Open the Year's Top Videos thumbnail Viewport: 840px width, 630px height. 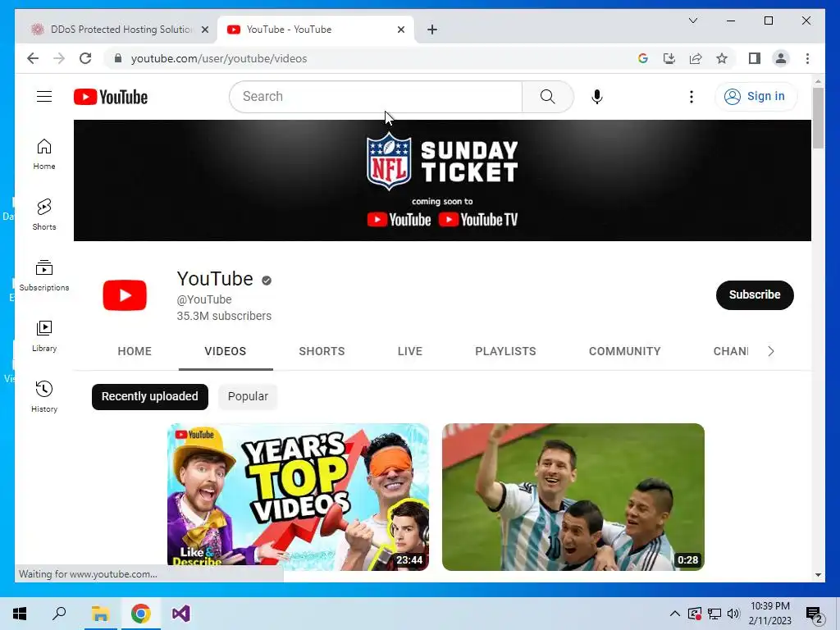298,496
